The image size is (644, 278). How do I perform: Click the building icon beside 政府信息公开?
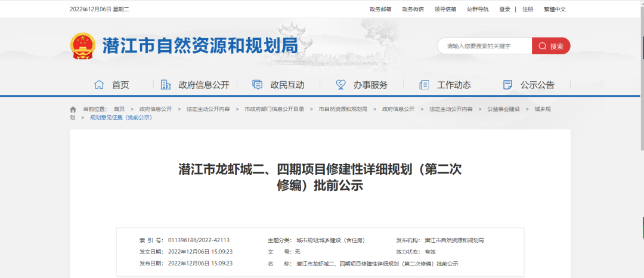166,85
